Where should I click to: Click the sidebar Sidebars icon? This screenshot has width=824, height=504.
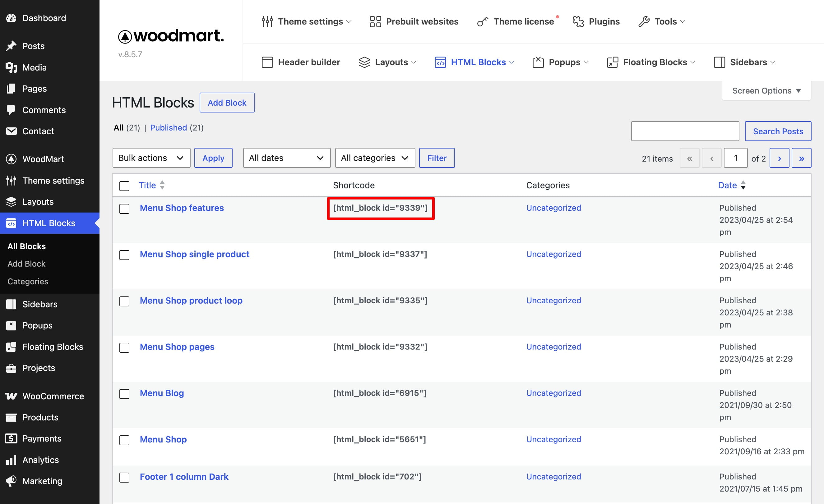[x=11, y=304]
